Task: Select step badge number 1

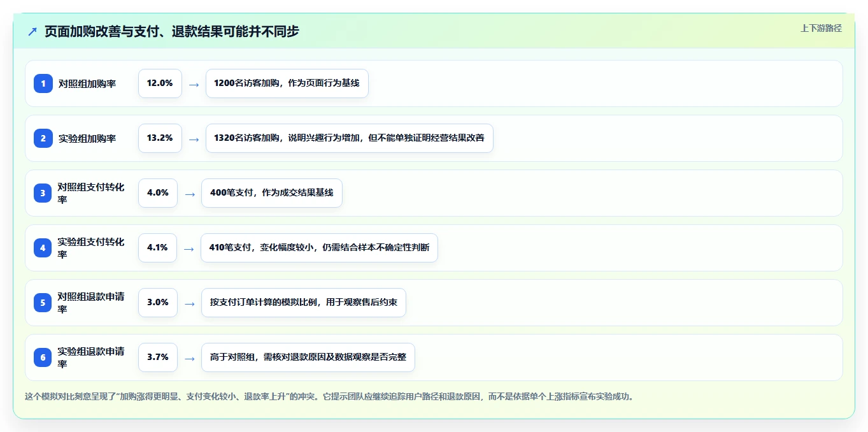Action: [43, 83]
